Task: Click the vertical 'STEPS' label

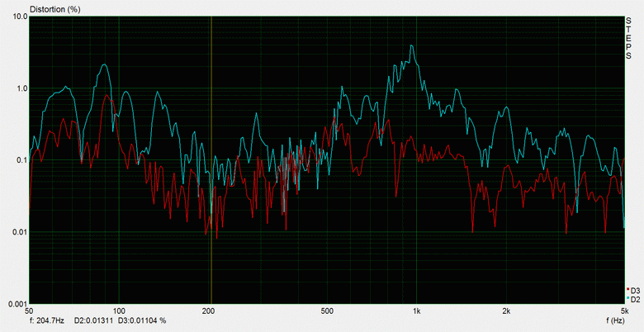Action: click(628, 38)
